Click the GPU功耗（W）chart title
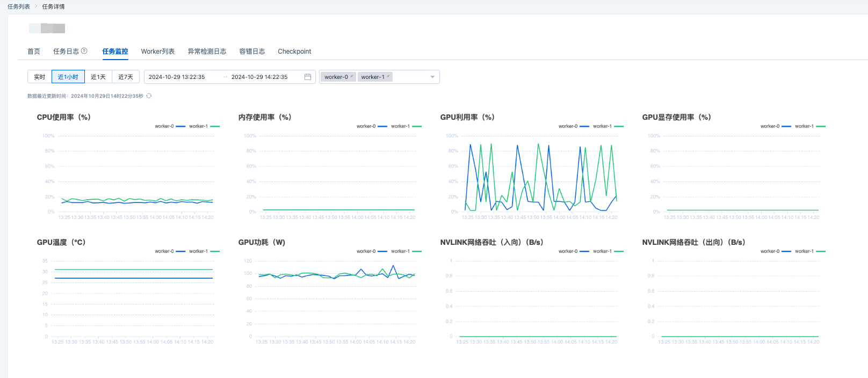This screenshot has width=868, height=378. [262, 242]
